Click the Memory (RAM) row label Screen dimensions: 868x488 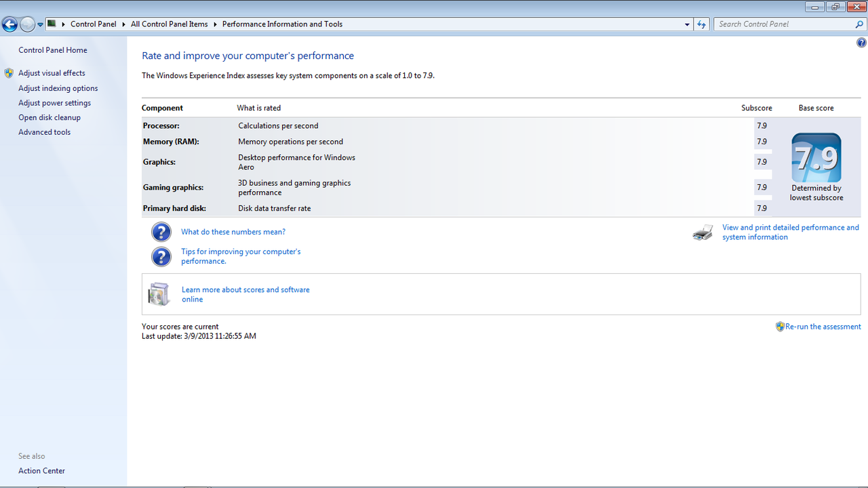coord(171,142)
